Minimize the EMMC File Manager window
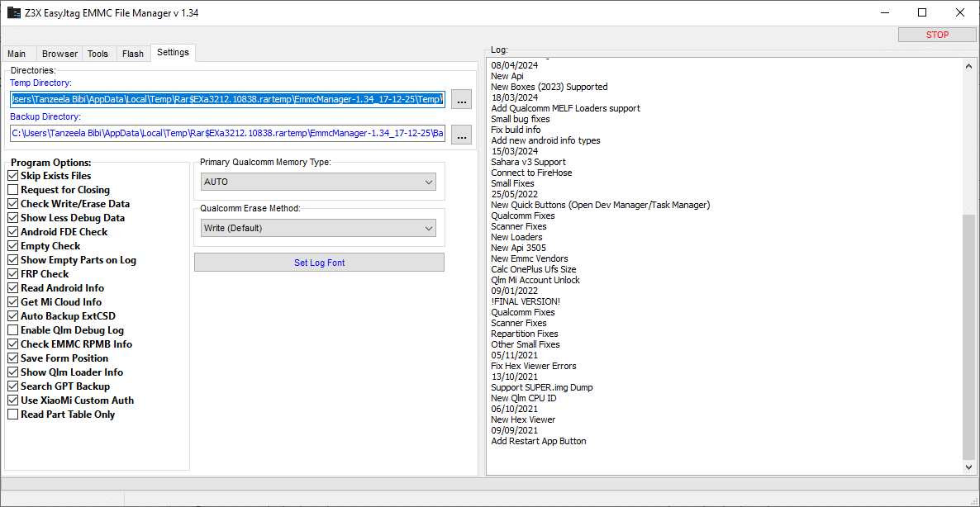 pos(884,12)
